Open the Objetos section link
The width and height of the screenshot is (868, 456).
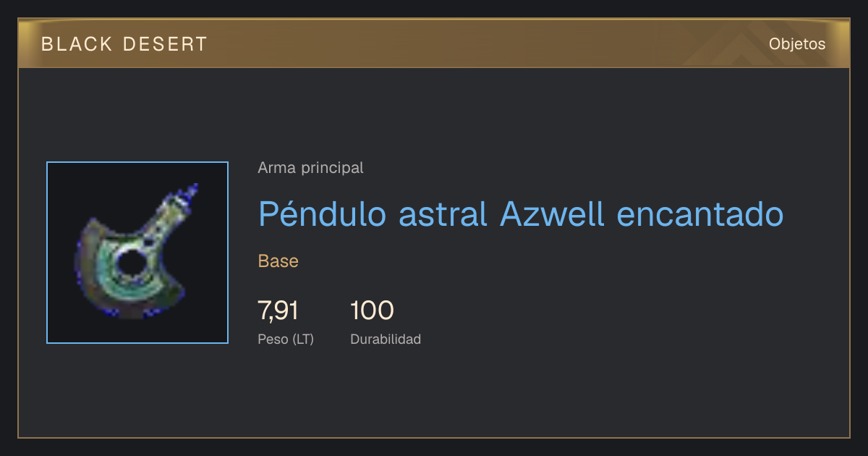point(797,44)
